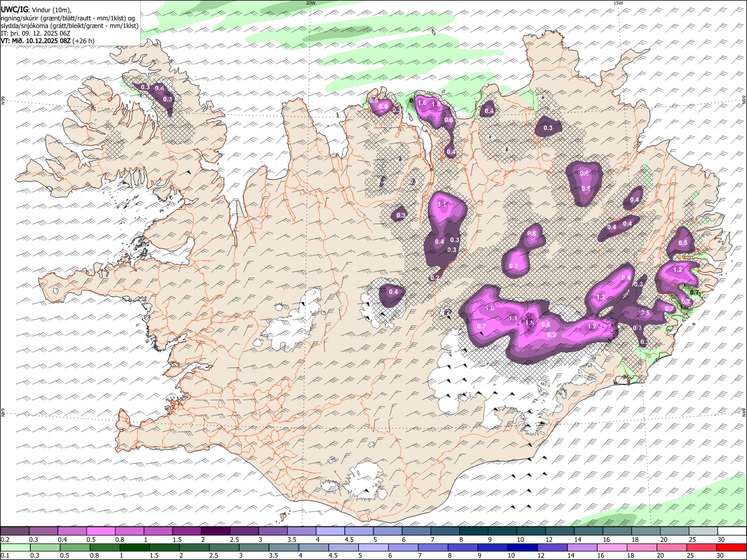Viewport: 747px width, 560px height.
Task: Select the pale grey 25 swatch in top legend
Action: 703,531
